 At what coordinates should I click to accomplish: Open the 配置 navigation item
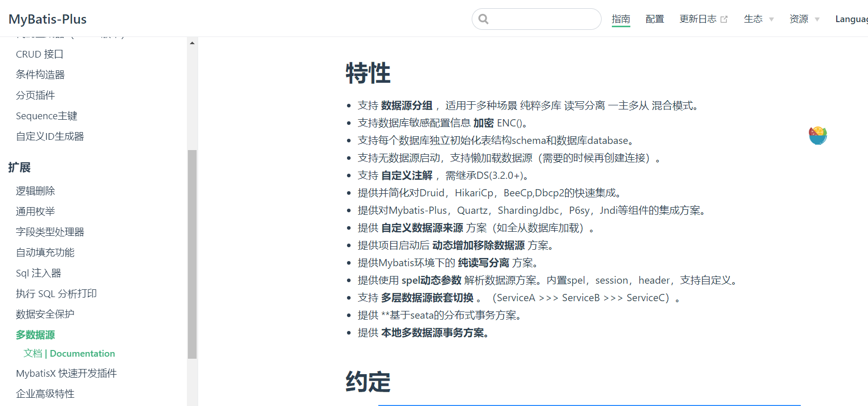(x=654, y=19)
